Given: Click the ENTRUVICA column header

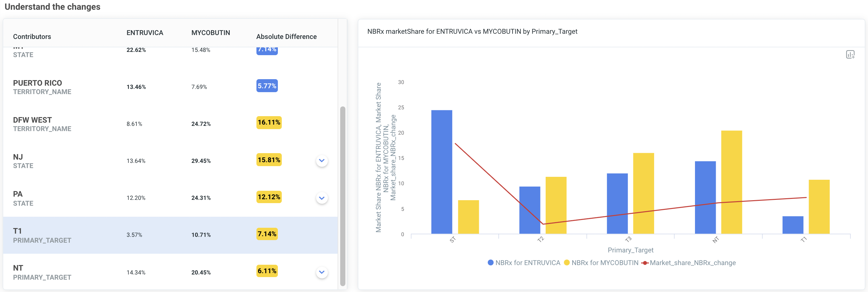Looking at the screenshot, I should (144, 33).
